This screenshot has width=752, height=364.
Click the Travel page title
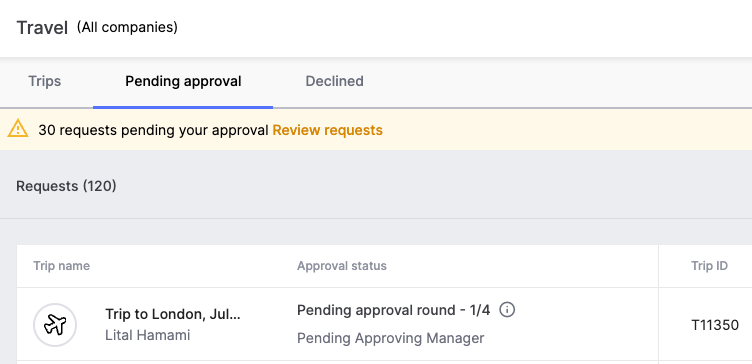click(x=42, y=28)
